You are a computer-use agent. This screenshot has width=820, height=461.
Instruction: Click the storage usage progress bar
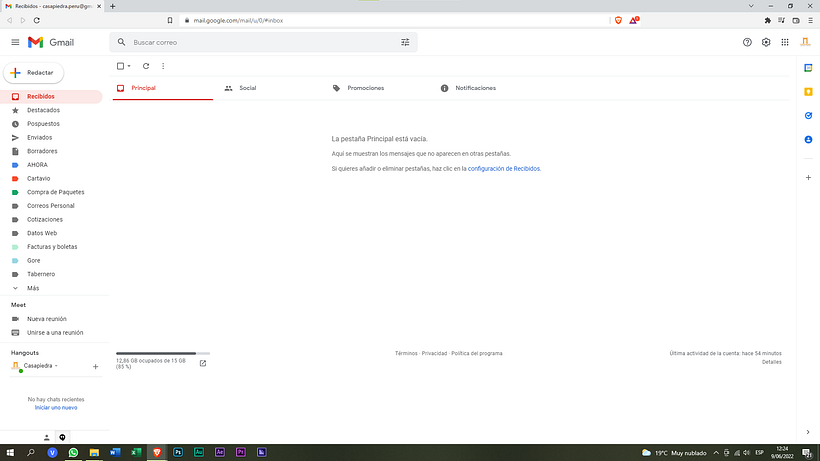click(163, 353)
